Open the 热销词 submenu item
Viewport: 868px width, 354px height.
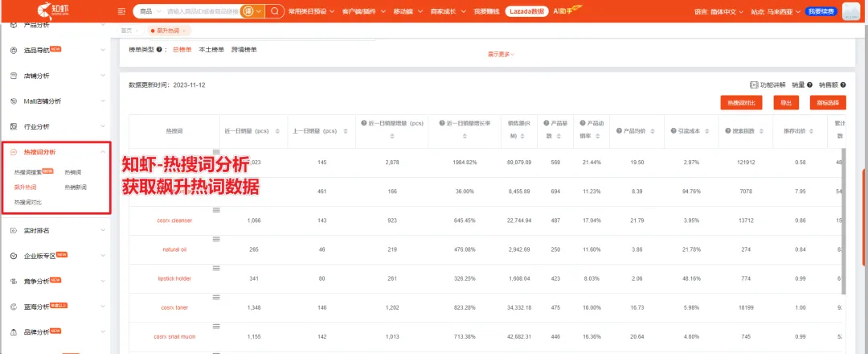click(x=72, y=172)
